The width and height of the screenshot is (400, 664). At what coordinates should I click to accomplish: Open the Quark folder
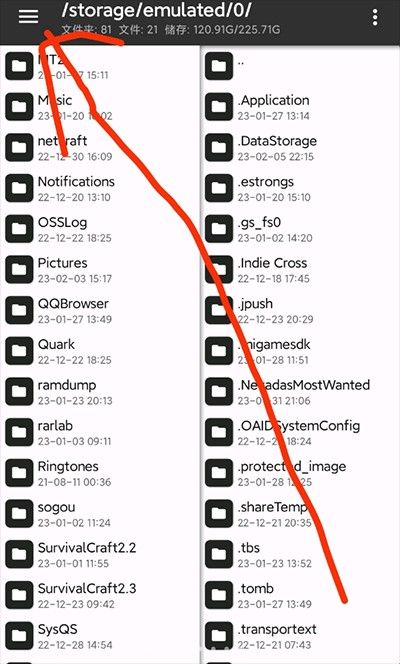100,351
